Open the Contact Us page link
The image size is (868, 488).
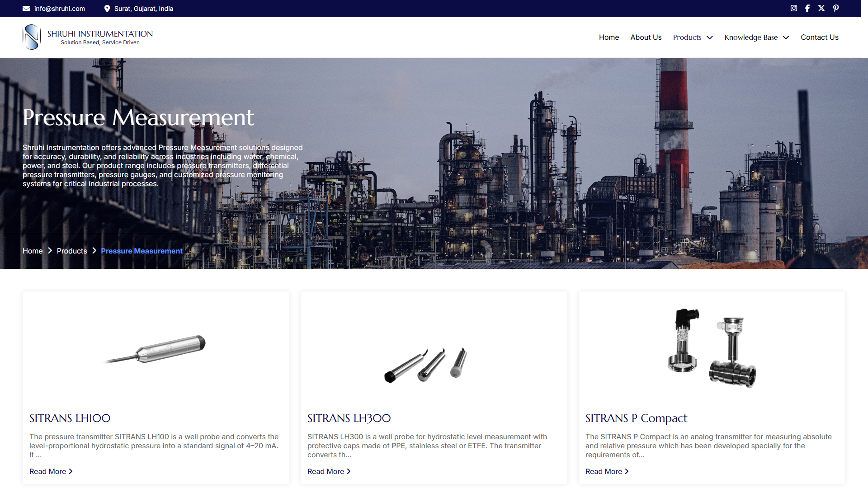click(x=819, y=38)
